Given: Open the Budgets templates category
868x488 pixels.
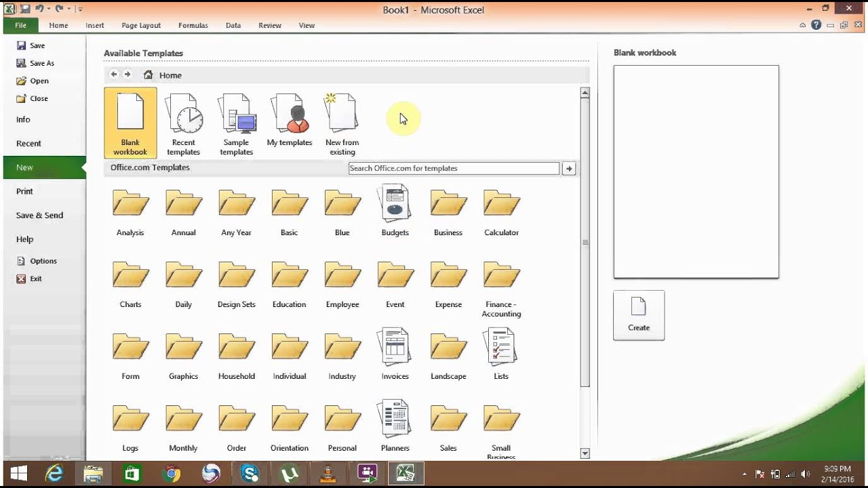Looking at the screenshot, I should click(x=395, y=211).
